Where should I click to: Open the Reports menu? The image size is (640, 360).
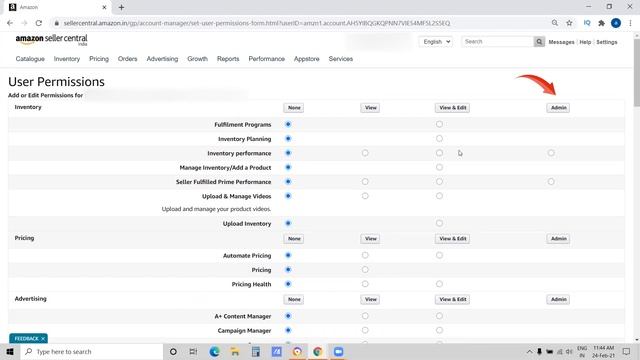pos(228,59)
